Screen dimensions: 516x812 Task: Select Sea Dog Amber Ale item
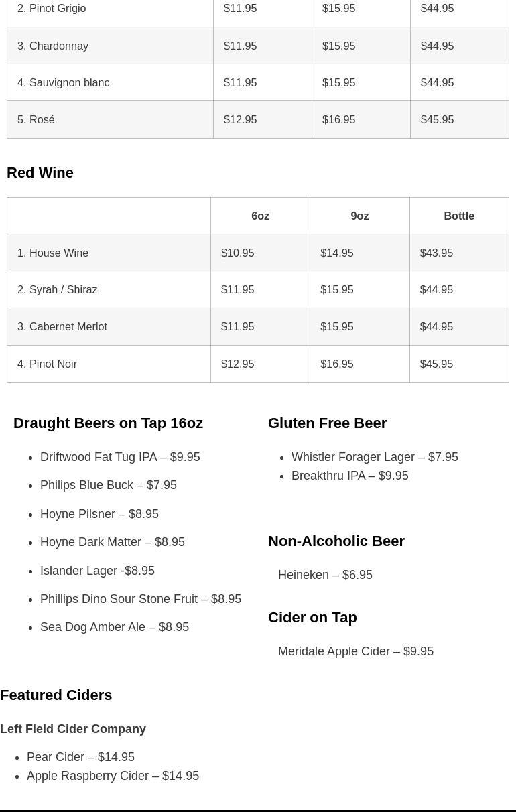pos(115,627)
